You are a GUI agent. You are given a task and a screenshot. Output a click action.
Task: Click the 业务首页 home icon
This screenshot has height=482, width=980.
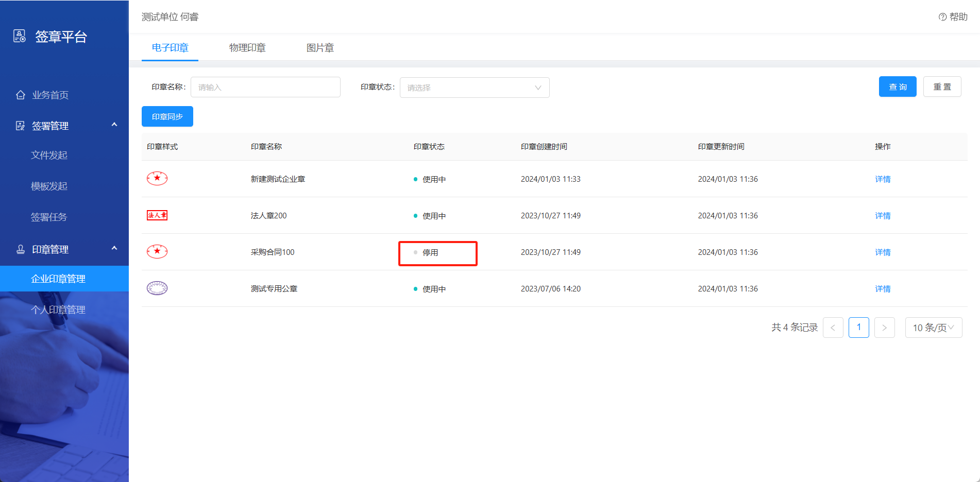(21, 95)
